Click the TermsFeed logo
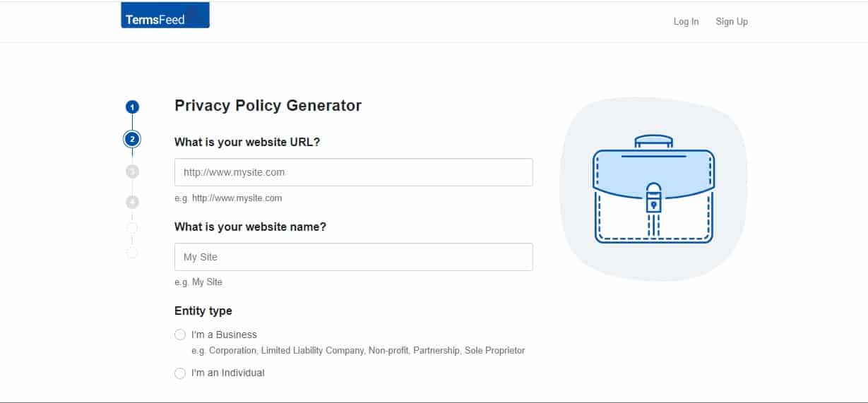The image size is (868, 403). coord(165,16)
